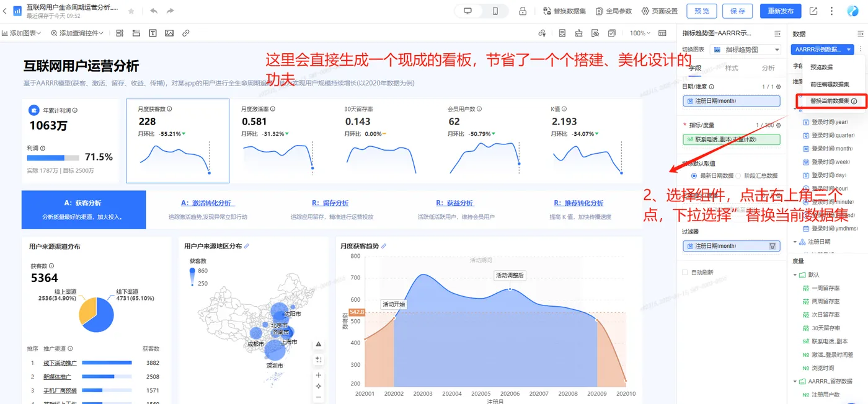
Task: Click 替换数据集 in the top bar
Action: [x=565, y=11]
